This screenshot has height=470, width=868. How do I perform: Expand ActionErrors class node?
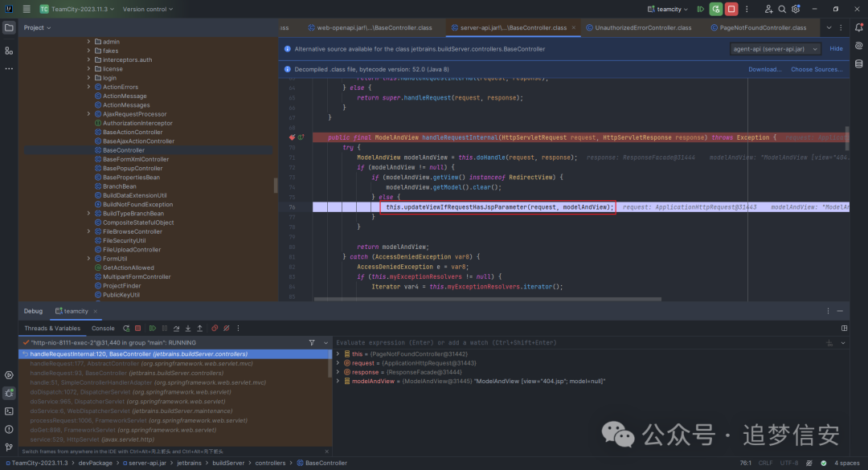pos(88,87)
